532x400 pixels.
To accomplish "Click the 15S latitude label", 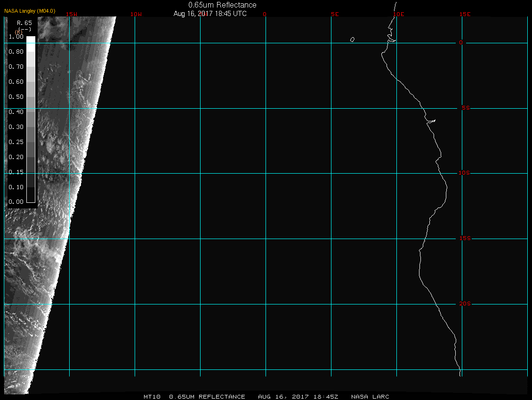I will [x=464, y=239].
